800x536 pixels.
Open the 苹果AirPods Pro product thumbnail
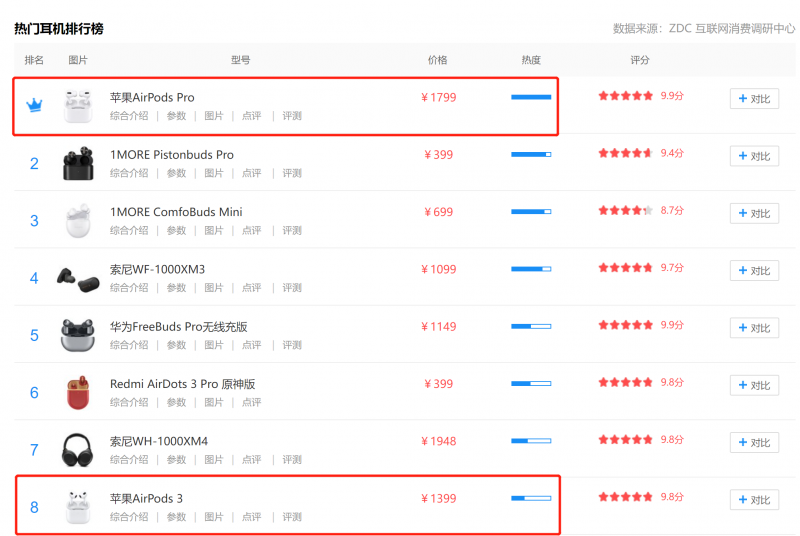click(x=77, y=106)
